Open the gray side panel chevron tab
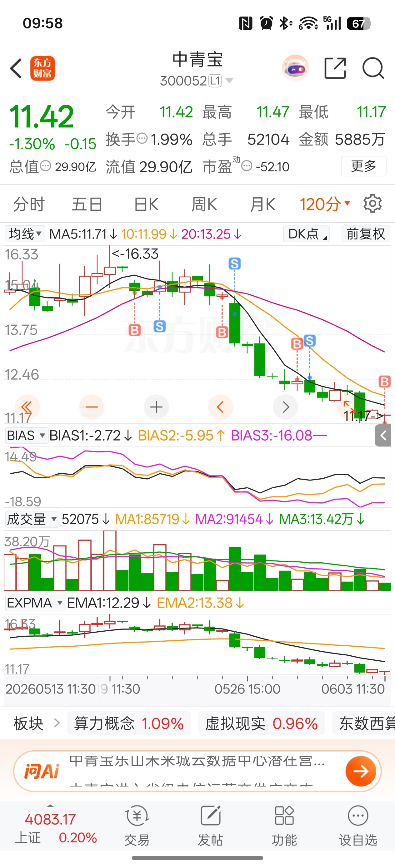The image size is (395, 868). 383,435
